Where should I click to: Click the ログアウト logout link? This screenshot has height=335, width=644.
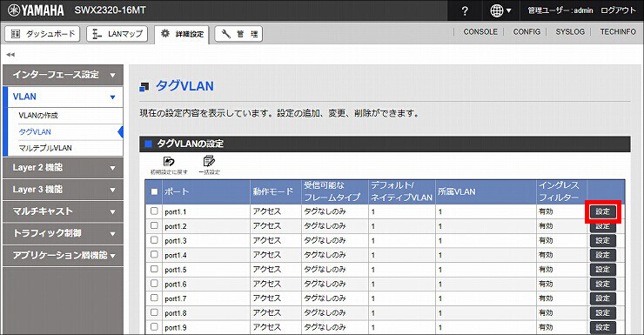click(x=618, y=10)
